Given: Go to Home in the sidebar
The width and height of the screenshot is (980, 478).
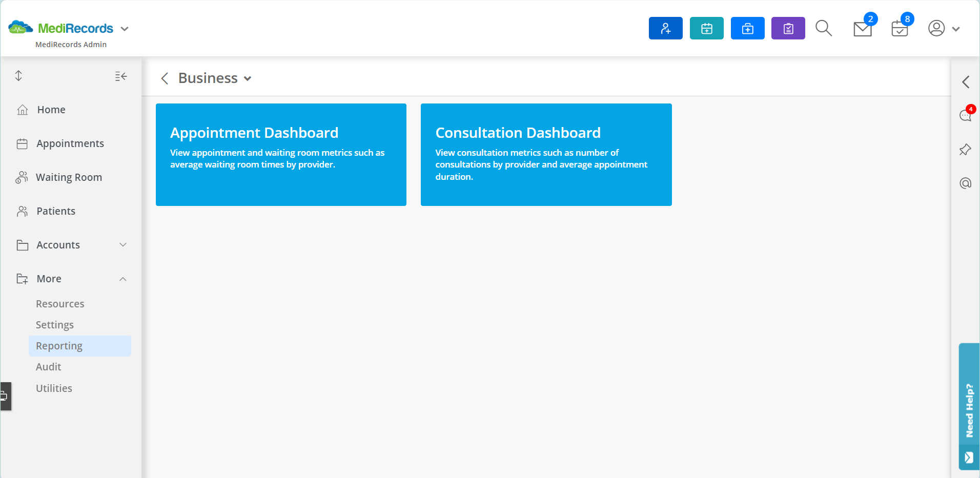Looking at the screenshot, I should point(51,110).
